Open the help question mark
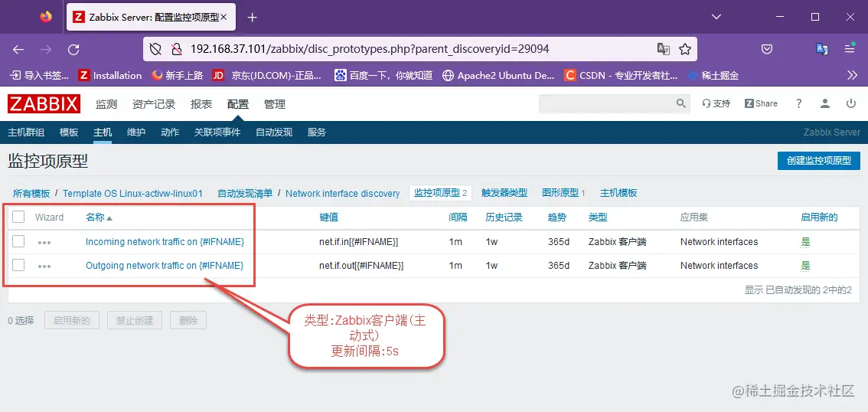Viewport: 868px width, 412px height. point(799,103)
